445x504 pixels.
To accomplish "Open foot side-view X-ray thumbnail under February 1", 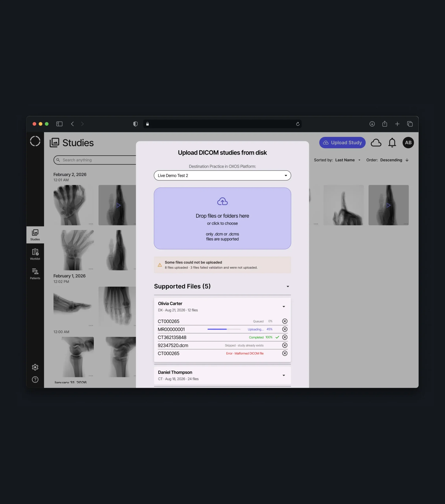I will tap(73, 307).
